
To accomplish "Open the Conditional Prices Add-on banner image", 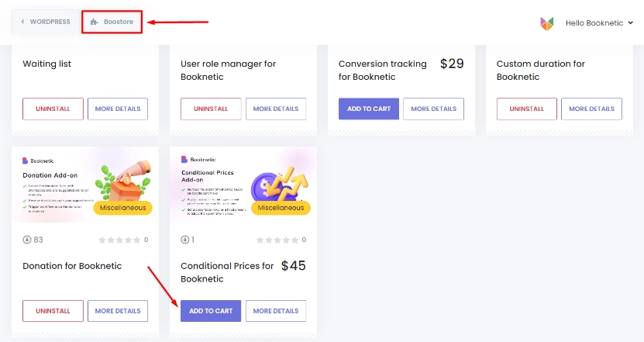I will [243, 185].
